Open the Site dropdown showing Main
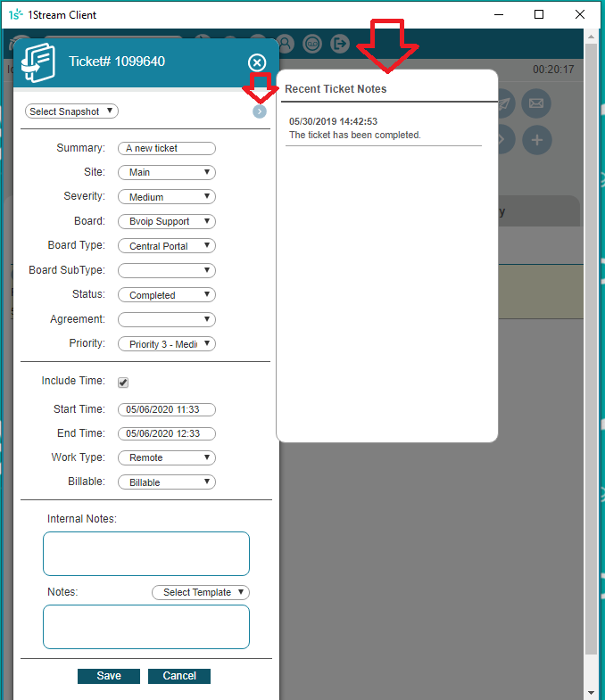The image size is (605, 700). tap(167, 172)
